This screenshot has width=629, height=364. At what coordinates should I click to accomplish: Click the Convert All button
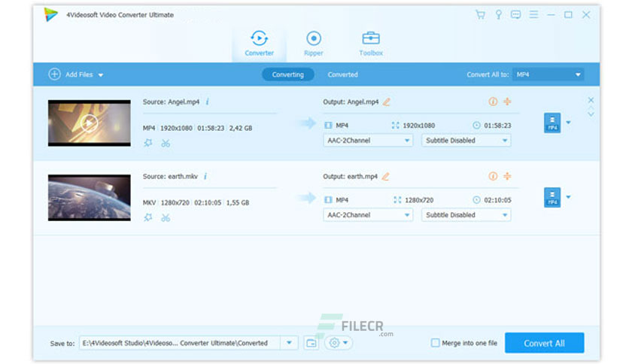pos(545,343)
